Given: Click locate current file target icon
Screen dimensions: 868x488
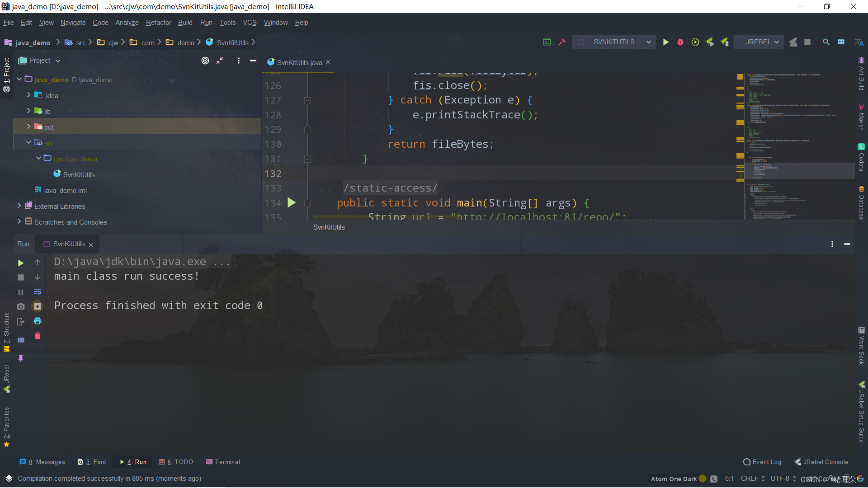Looking at the screenshot, I should coord(205,61).
